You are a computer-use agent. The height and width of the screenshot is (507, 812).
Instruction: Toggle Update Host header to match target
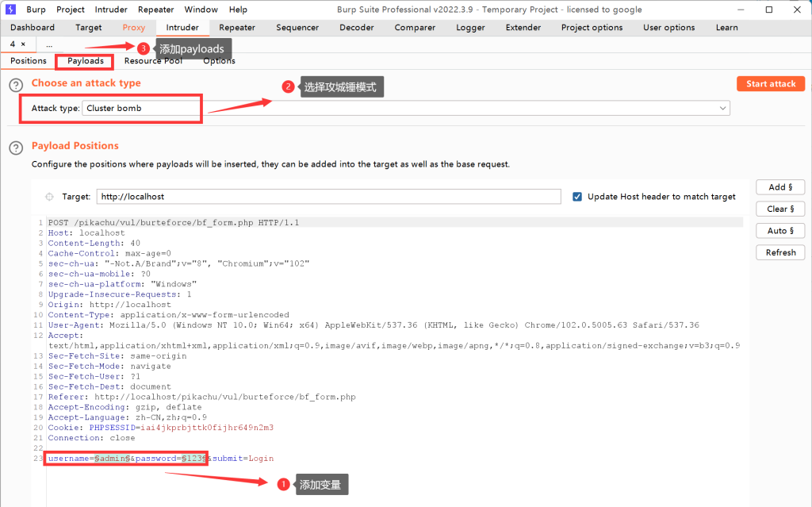point(577,197)
